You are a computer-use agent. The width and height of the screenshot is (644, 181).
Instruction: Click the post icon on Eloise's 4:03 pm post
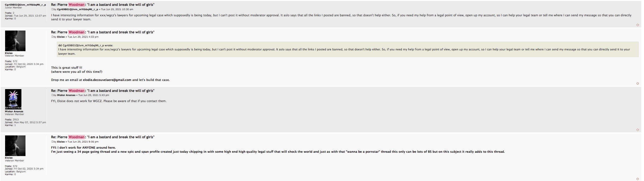point(52,37)
